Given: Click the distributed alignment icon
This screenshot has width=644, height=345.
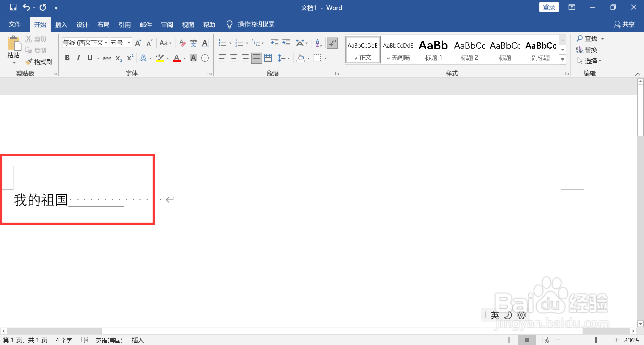Looking at the screenshot, I should pyautogui.click(x=268, y=58).
